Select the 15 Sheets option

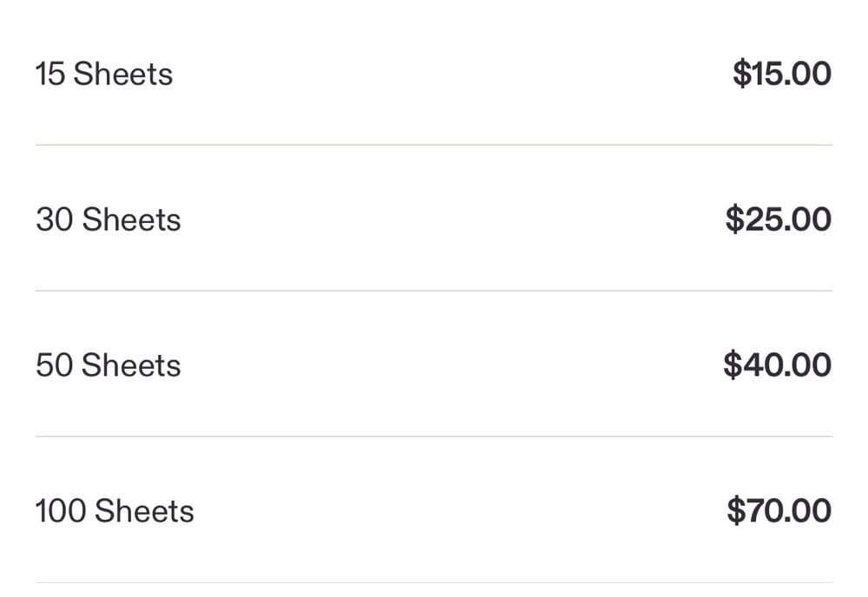point(104,75)
